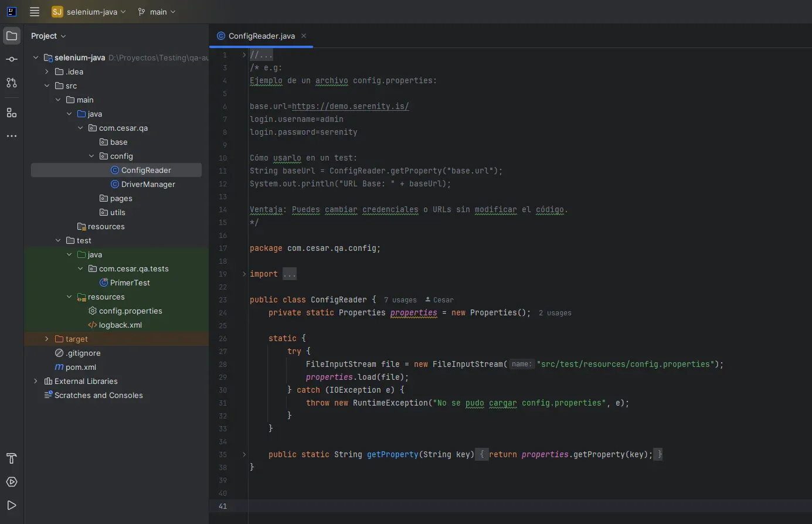Click the IntelliJ IDEA logo
The width and height of the screenshot is (812, 524).
pos(12,12)
